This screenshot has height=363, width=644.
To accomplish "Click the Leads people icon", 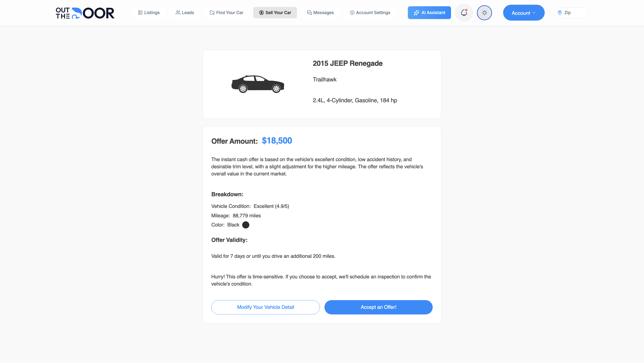I will pyautogui.click(x=178, y=13).
